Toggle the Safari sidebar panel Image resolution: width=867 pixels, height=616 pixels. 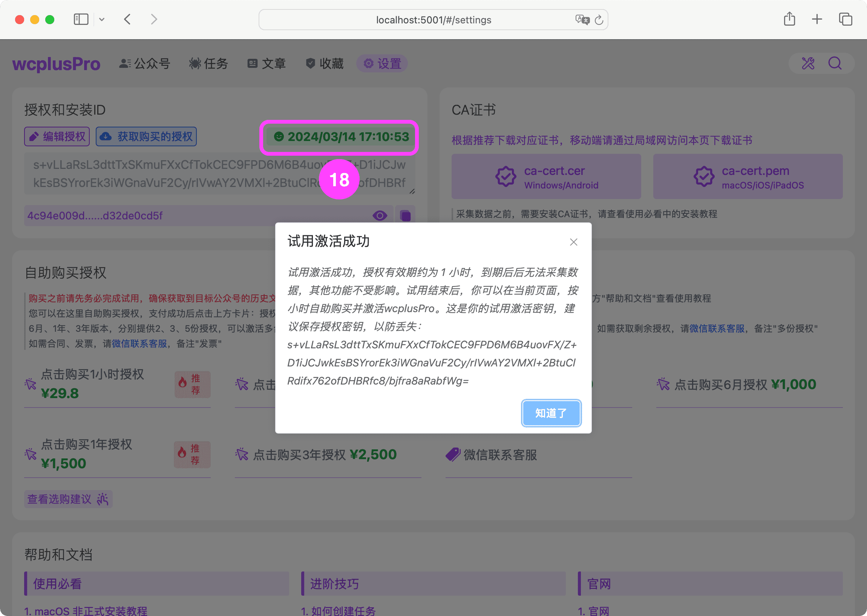[x=80, y=19]
